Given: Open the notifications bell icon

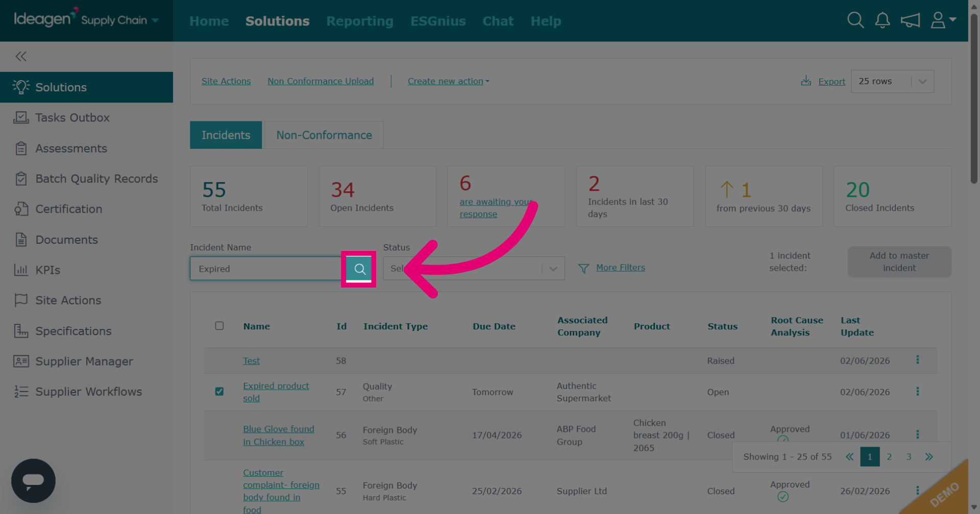Looking at the screenshot, I should tap(883, 20).
